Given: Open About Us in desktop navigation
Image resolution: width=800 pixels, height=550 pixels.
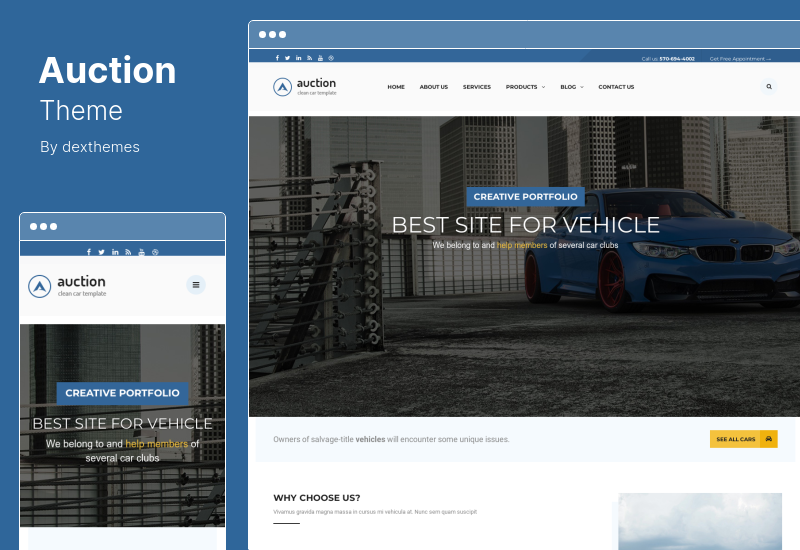Looking at the screenshot, I should tap(434, 87).
